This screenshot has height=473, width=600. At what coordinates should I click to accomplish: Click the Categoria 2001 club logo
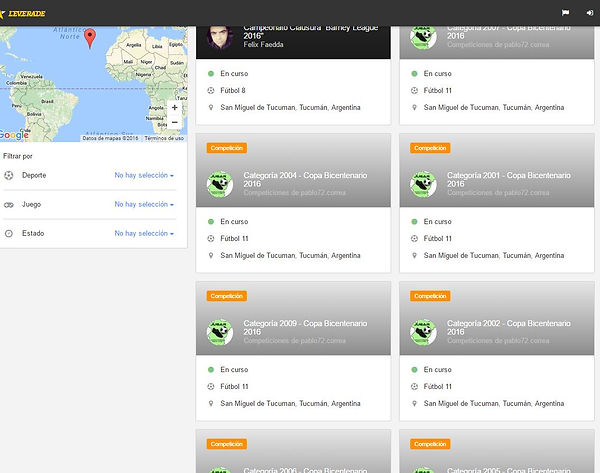pyautogui.click(x=423, y=184)
